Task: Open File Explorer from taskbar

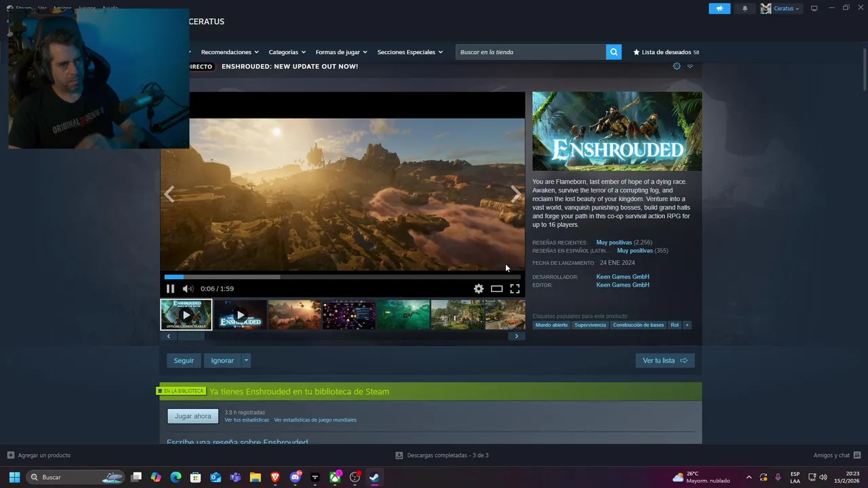Action: point(255,477)
